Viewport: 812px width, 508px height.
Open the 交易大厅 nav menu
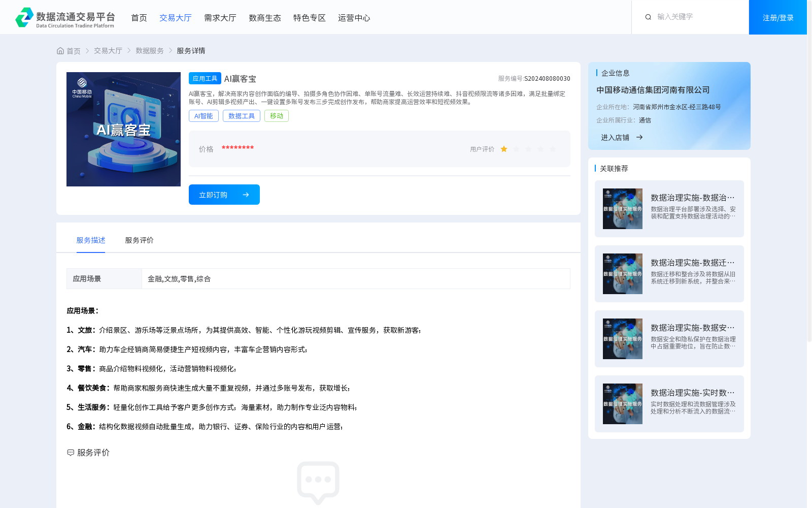[x=176, y=18]
